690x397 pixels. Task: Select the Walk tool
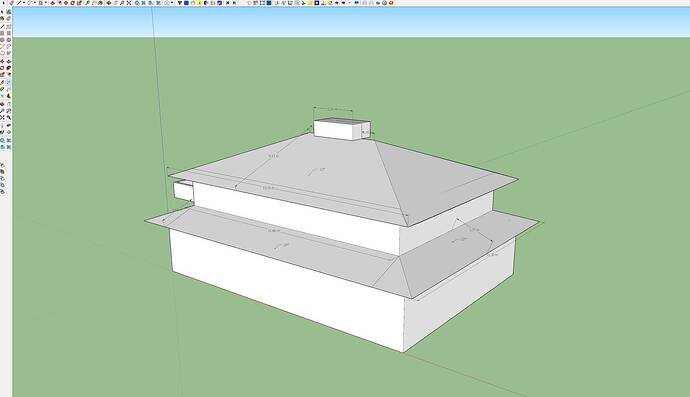point(2,132)
